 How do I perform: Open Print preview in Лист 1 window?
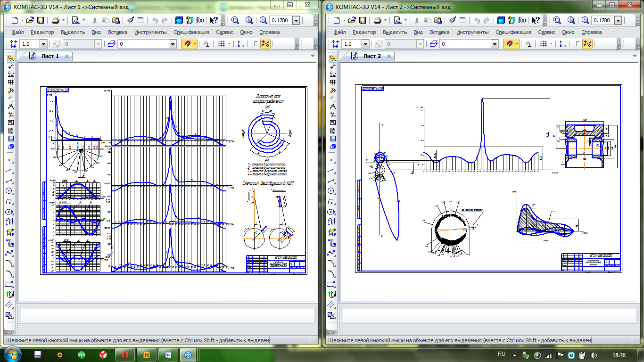pyautogui.click(x=75, y=20)
